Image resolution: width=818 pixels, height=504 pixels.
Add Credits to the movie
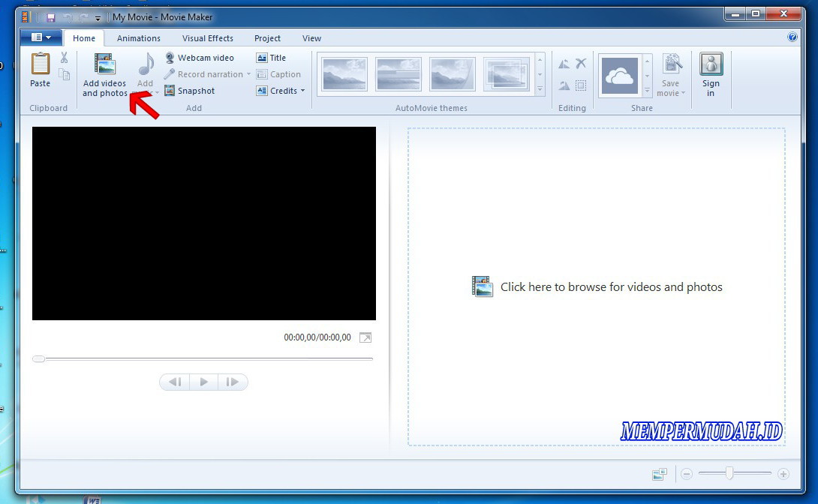277,91
